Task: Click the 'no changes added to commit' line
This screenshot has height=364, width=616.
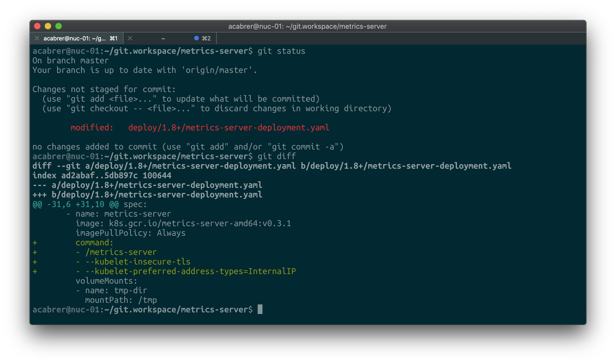Action: pyautogui.click(x=188, y=147)
